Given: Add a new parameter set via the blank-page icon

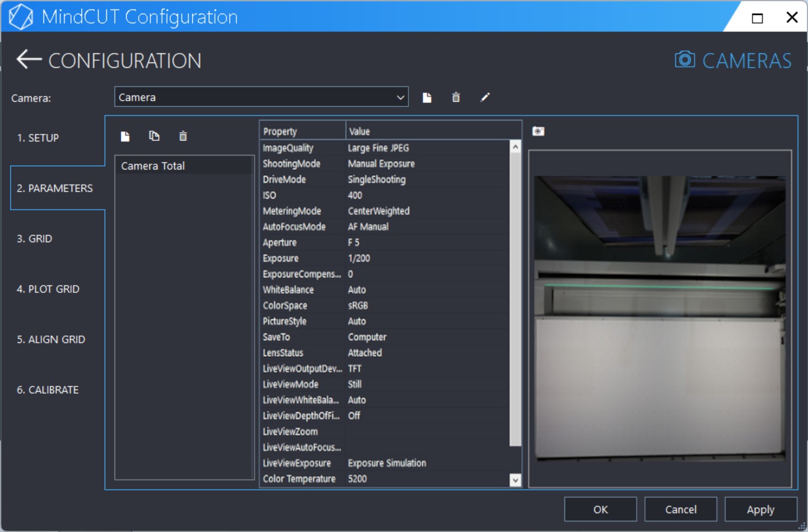Looking at the screenshot, I should pyautogui.click(x=125, y=135).
